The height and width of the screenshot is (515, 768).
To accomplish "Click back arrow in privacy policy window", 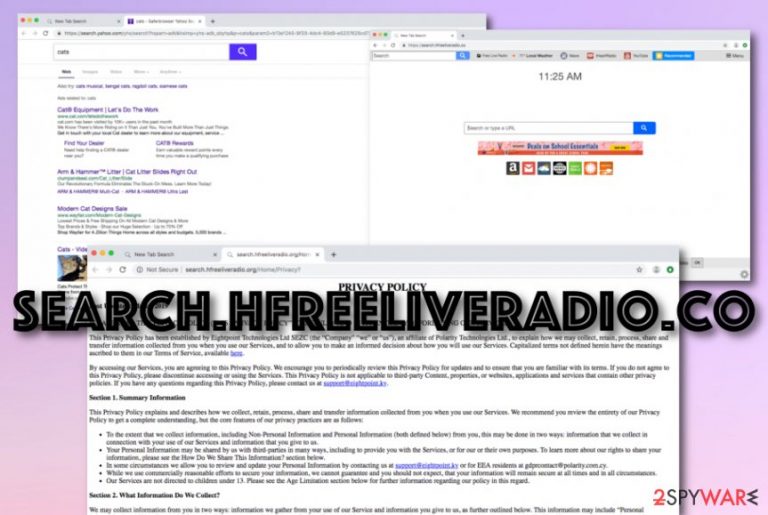I will click(96, 270).
